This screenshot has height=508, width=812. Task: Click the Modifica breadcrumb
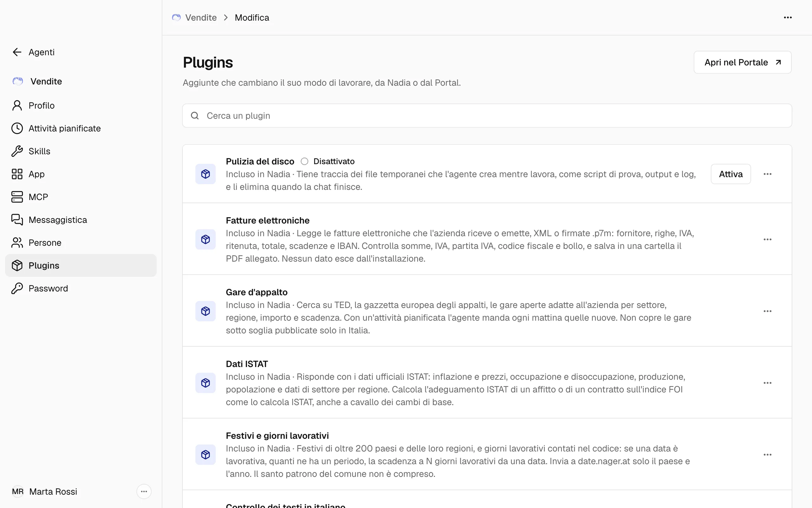click(252, 17)
